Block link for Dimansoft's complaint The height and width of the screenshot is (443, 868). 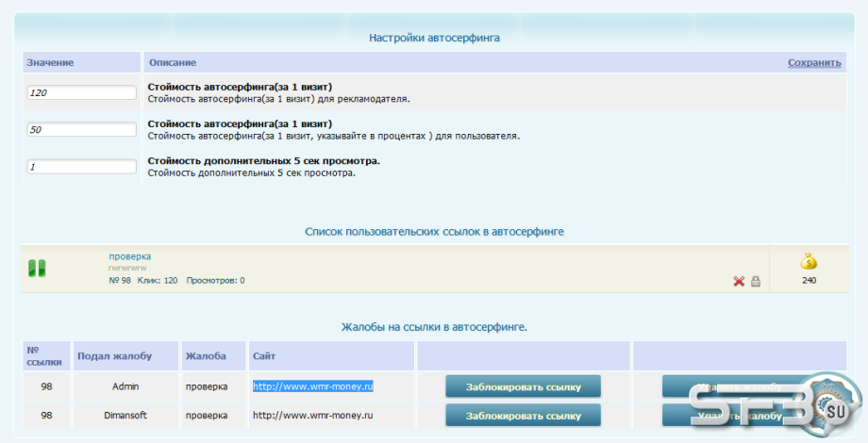coord(523,416)
